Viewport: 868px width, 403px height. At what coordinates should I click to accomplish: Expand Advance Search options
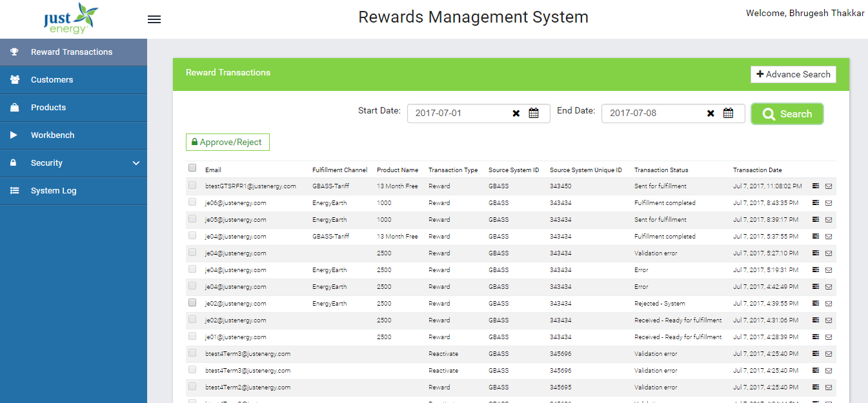point(792,74)
